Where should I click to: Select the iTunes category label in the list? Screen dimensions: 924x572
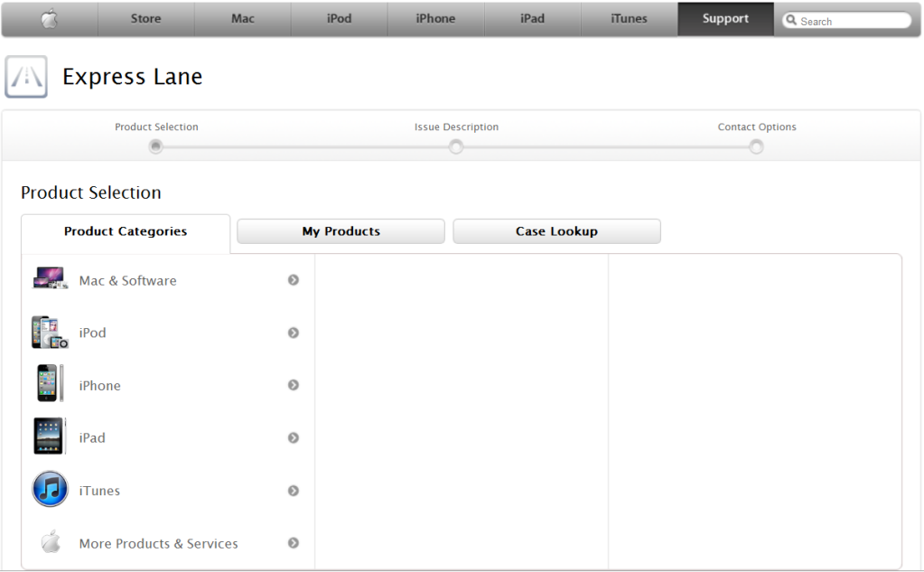tap(99, 491)
